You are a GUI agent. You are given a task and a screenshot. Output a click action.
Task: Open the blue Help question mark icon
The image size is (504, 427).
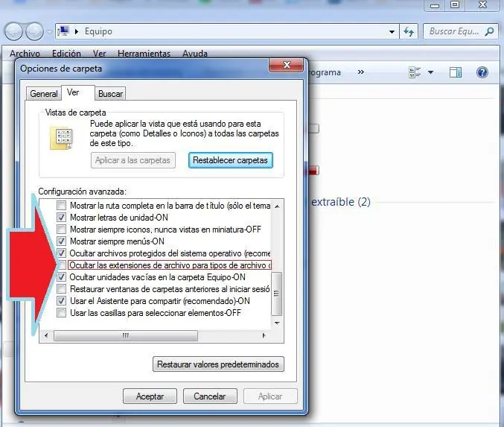(482, 72)
